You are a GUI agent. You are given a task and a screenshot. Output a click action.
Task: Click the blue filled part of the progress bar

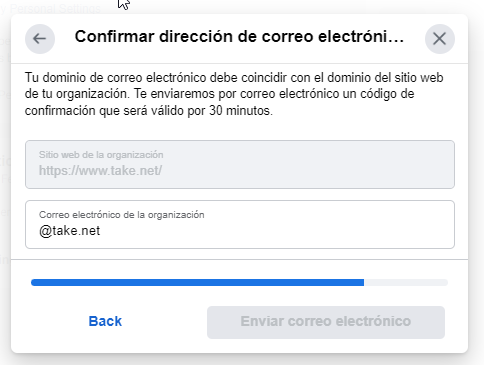pos(197,283)
